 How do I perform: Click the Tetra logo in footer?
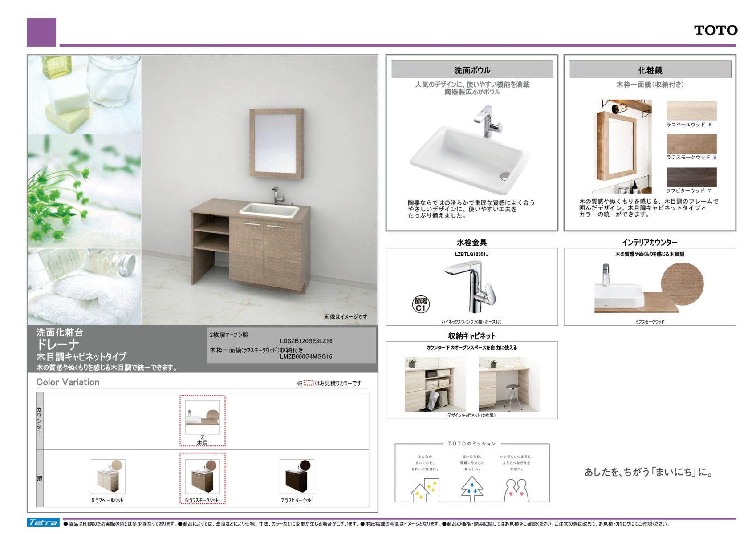(43, 522)
